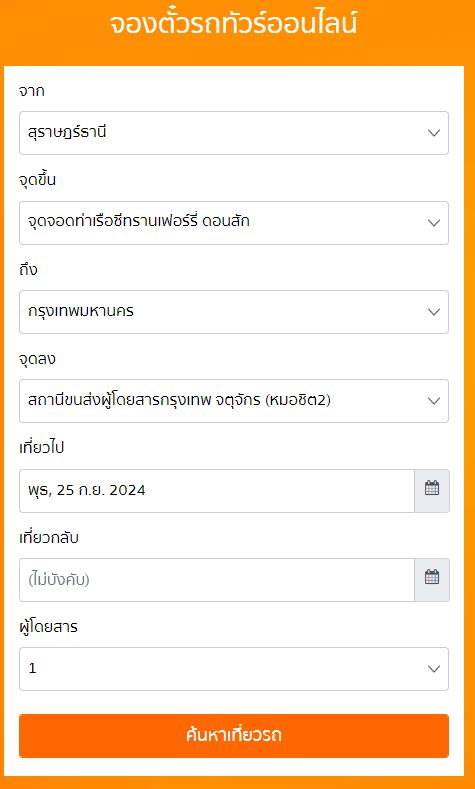This screenshot has width=475, height=789.
Task: Select the return date field (ไม่บังคับ)
Action: point(217,580)
